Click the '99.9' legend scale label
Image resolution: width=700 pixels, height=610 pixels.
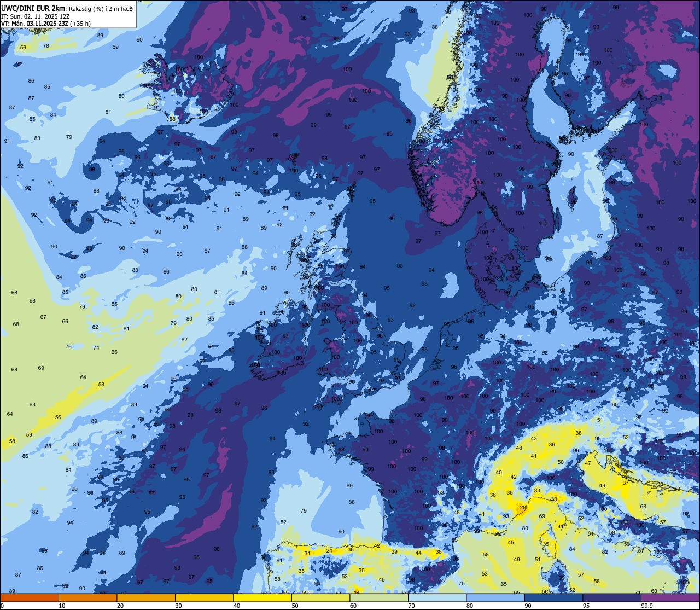click(x=647, y=606)
